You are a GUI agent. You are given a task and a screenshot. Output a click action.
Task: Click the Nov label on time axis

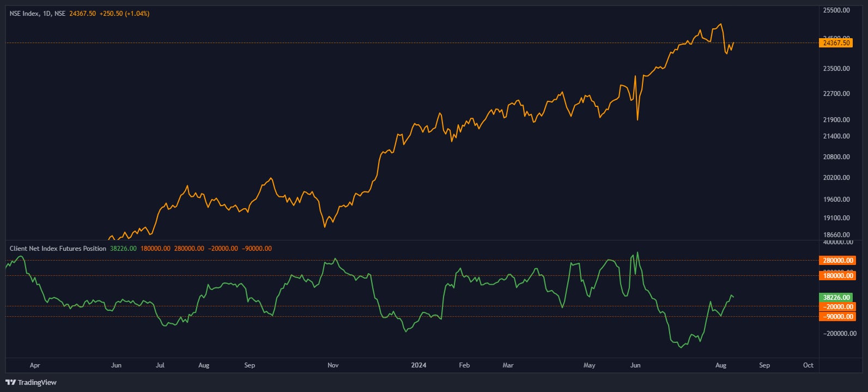[x=333, y=365]
